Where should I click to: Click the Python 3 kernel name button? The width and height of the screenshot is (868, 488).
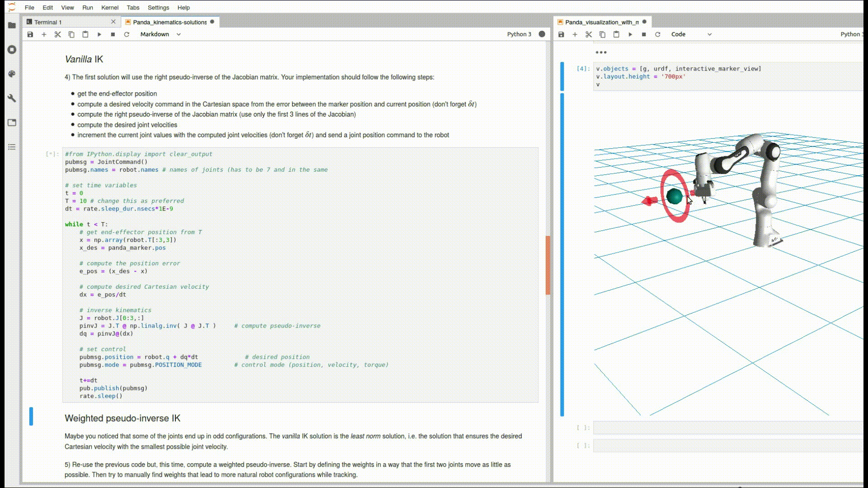pyautogui.click(x=519, y=34)
